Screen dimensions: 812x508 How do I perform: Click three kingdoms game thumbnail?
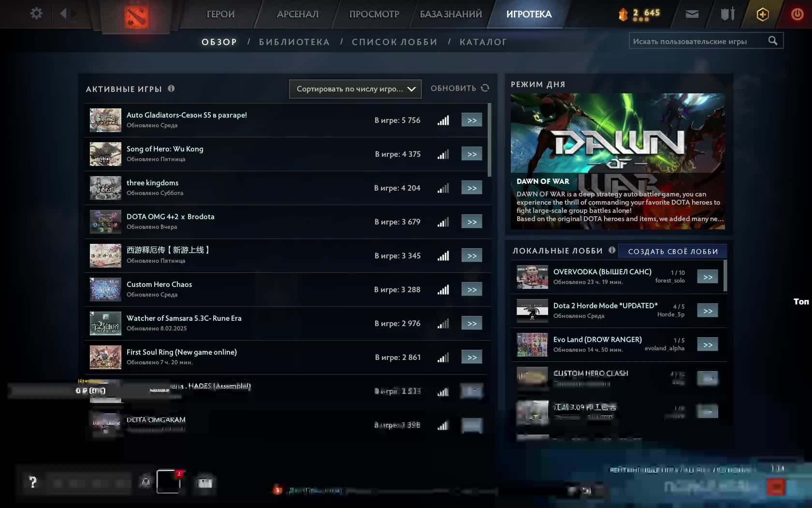[105, 188]
